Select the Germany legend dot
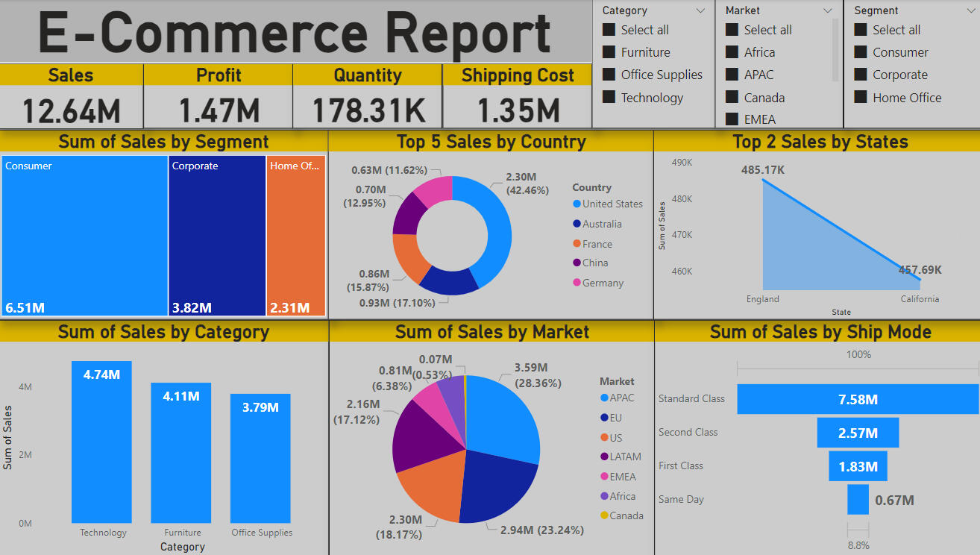 [577, 283]
